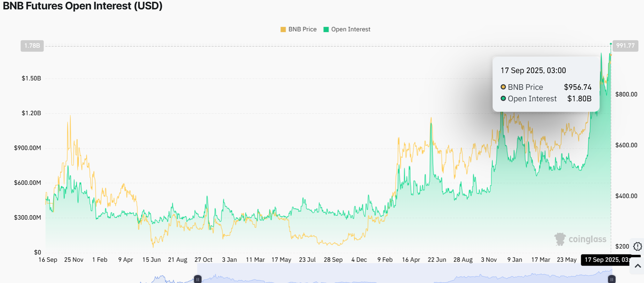This screenshot has width=644, height=283.
Task: Click the 1.78B open interest axis label
Action: 32,46
